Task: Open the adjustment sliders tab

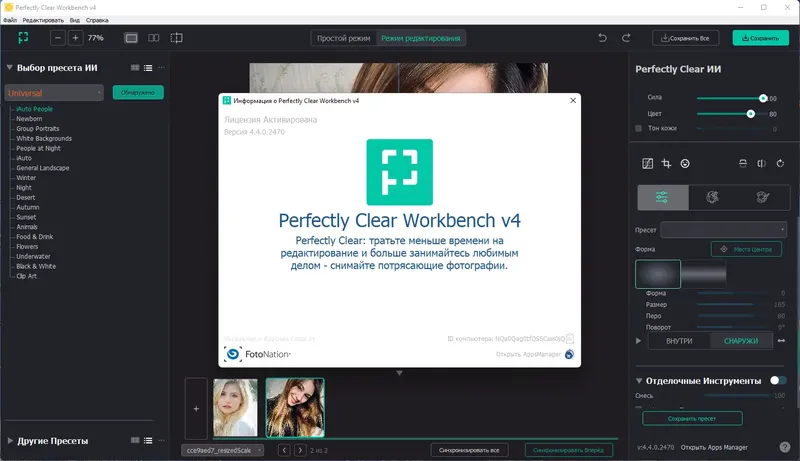Action: click(662, 197)
